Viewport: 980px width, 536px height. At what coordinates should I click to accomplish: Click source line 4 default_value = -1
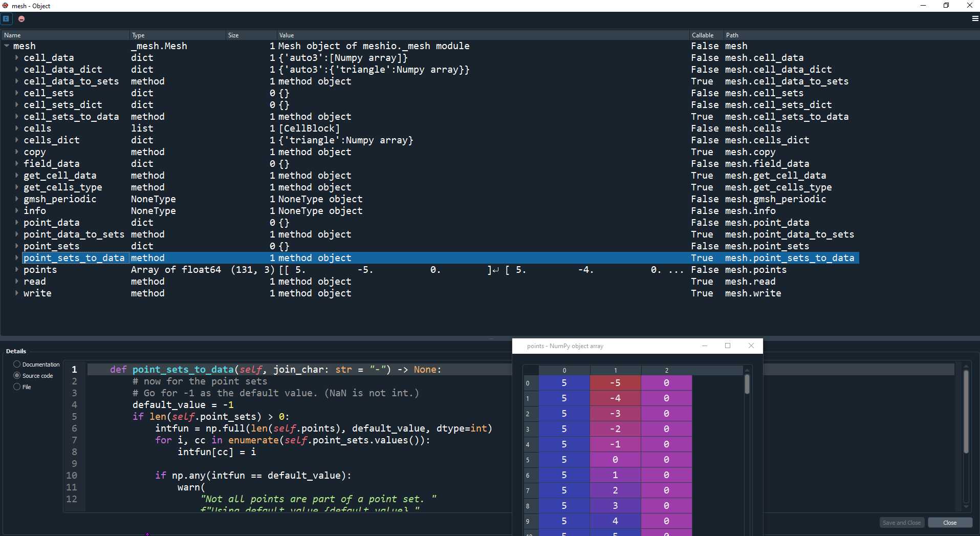(x=183, y=405)
